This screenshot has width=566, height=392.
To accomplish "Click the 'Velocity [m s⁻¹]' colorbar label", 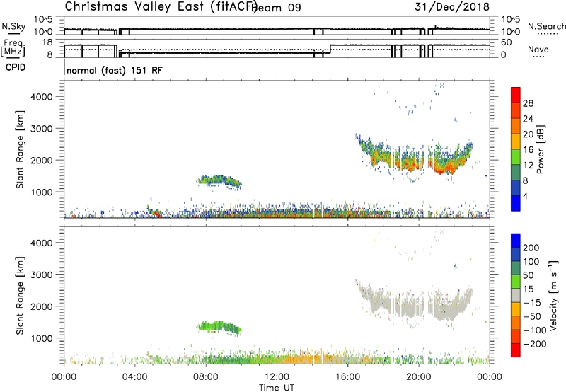I will pos(553,295).
